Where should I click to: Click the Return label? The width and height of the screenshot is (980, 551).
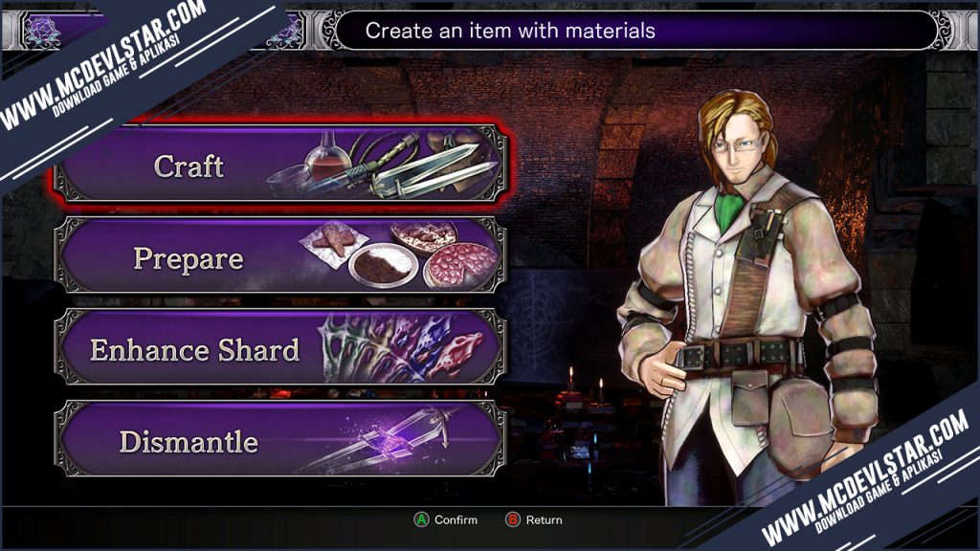(544, 519)
